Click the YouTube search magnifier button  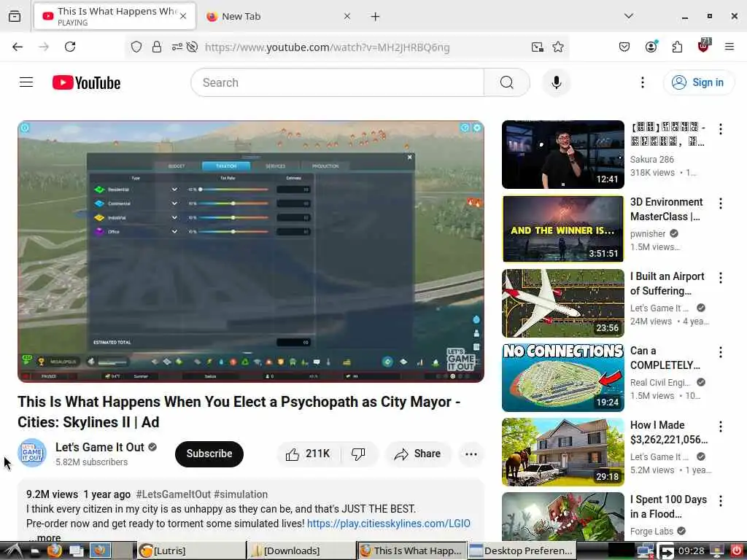pyautogui.click(x=506, y=83)
